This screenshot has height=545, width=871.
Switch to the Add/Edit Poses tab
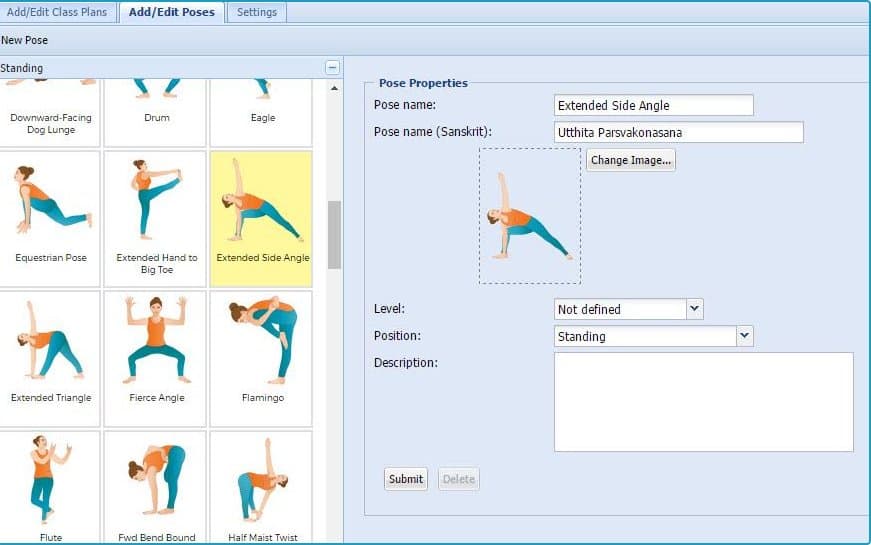point(172,12)
